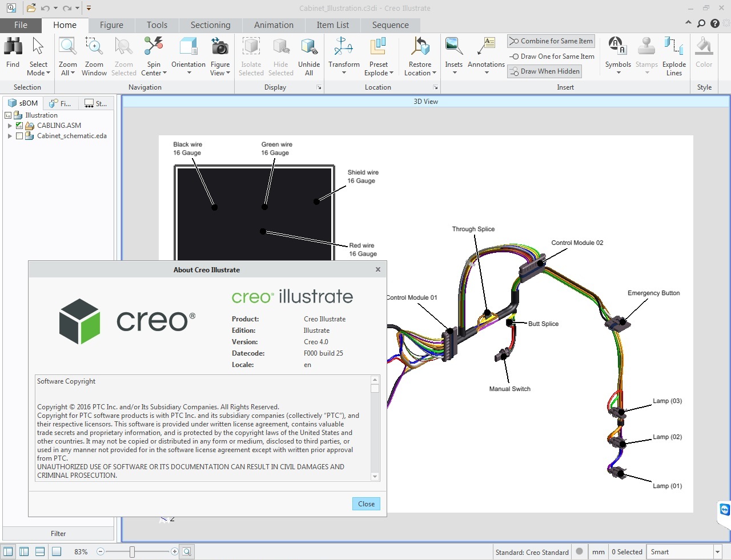Toggle Draw One for Same Item
The height and width of the screenshot is (560, 731).
pos(552,57)
